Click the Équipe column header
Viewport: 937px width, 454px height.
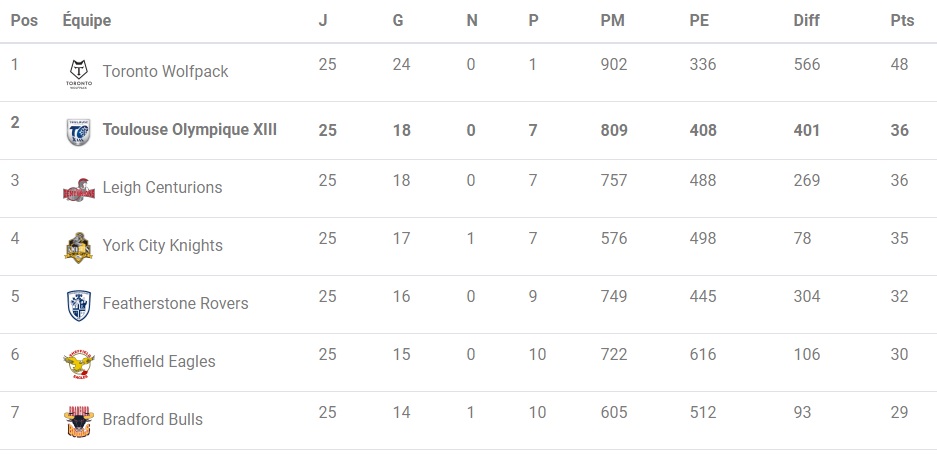pyautogui.click(x=87, y=21)
